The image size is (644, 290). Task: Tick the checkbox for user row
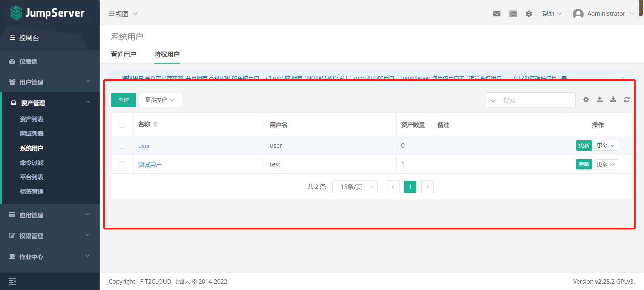(x=121, y=146)
